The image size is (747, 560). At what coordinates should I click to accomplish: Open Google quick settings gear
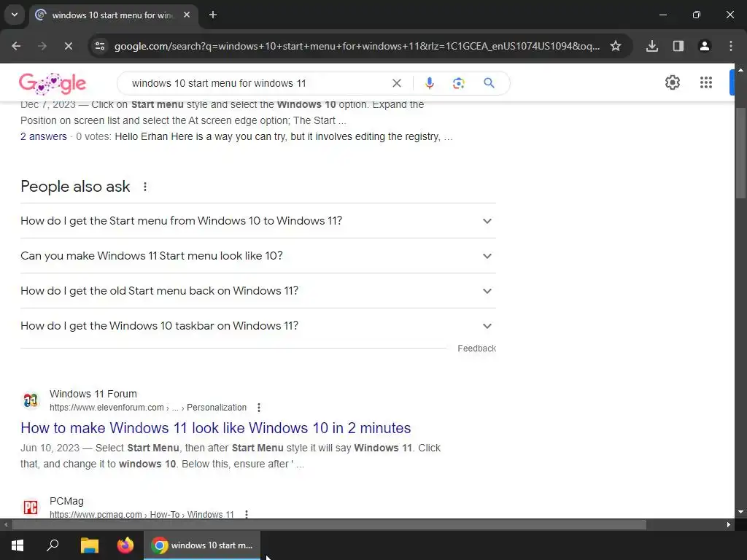pos(672,82)
